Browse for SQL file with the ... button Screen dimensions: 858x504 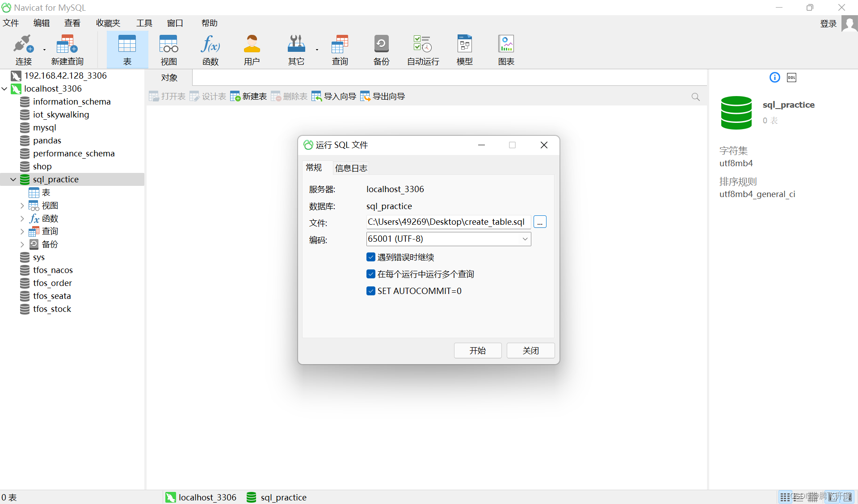pos(540,222)
